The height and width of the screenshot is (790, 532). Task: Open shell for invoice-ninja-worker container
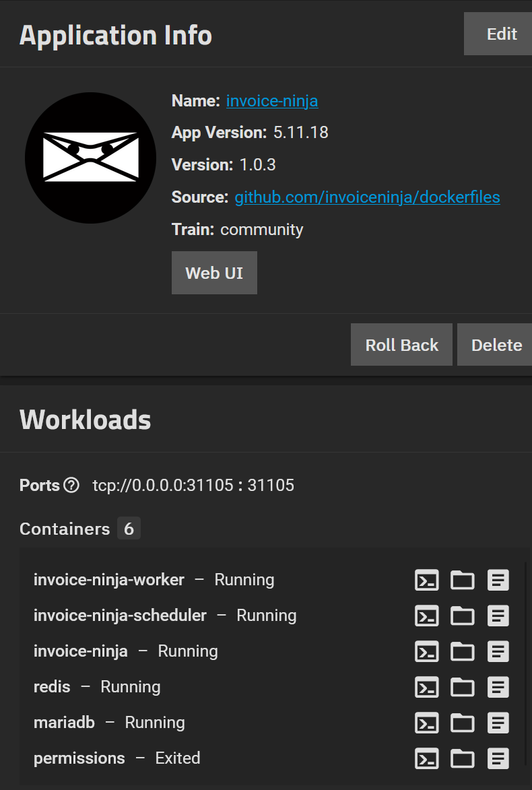(x=427, y=580)
